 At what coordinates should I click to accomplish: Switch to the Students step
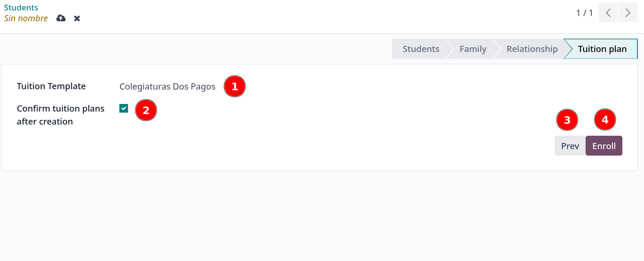(420, 49)
